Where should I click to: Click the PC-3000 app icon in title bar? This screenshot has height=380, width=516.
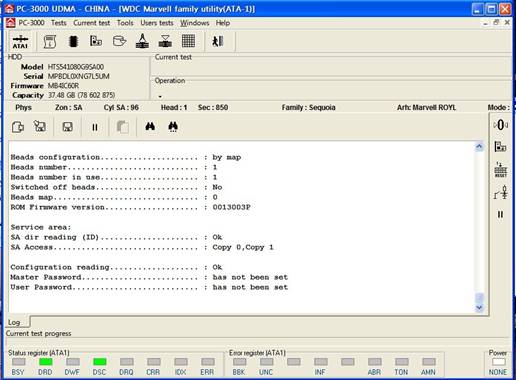tap(9, 8)
